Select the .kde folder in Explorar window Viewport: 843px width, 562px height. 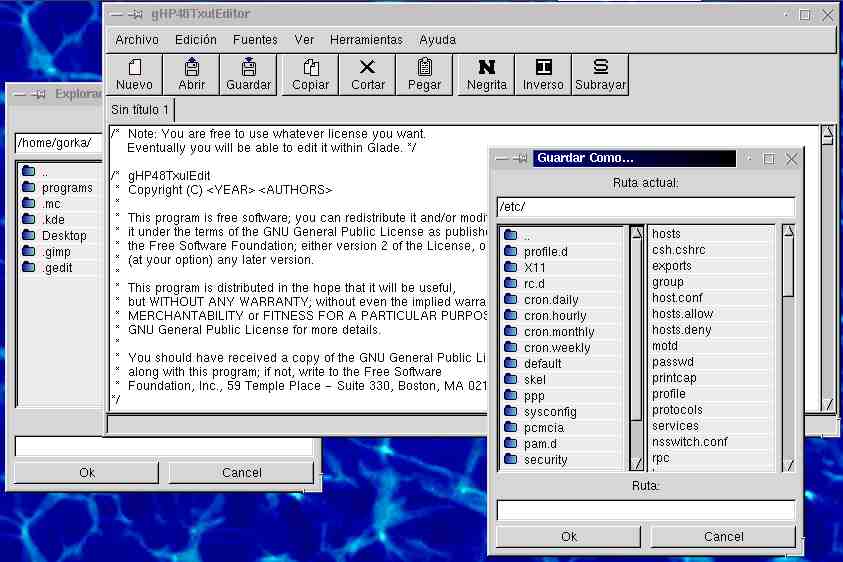[x=60, y=219]
